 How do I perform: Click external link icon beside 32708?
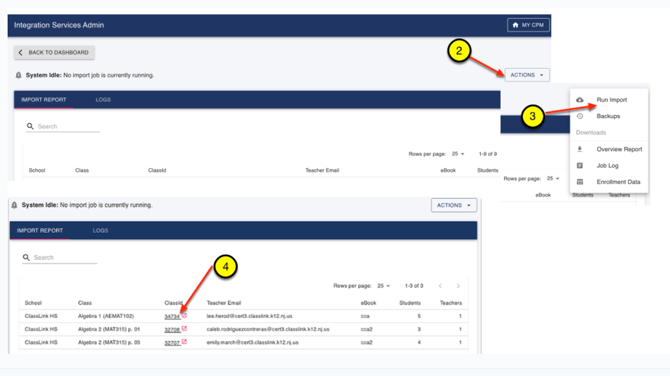184,329
